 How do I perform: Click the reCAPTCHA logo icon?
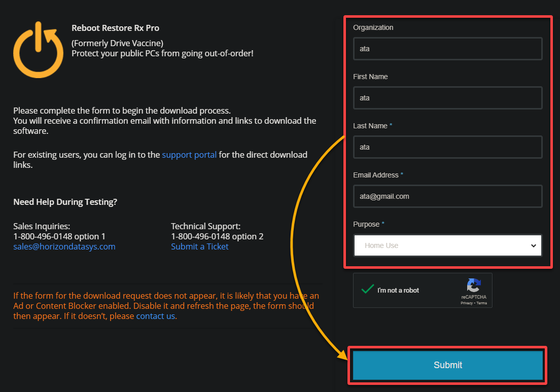click(x=474, y=286)
